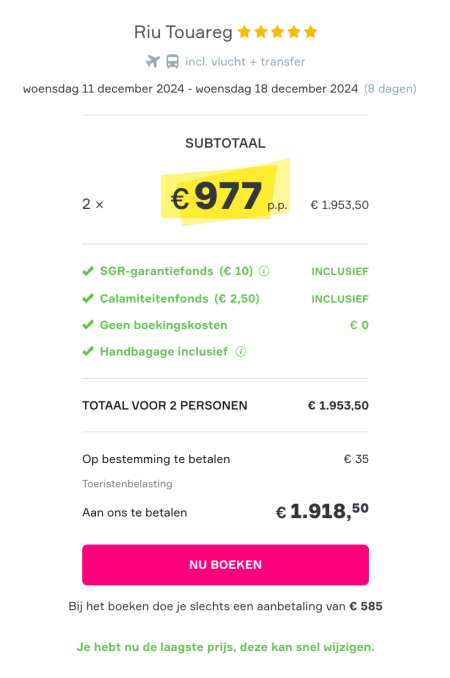
Task: Click the bus transfer icon
Action: pos(172,61)
